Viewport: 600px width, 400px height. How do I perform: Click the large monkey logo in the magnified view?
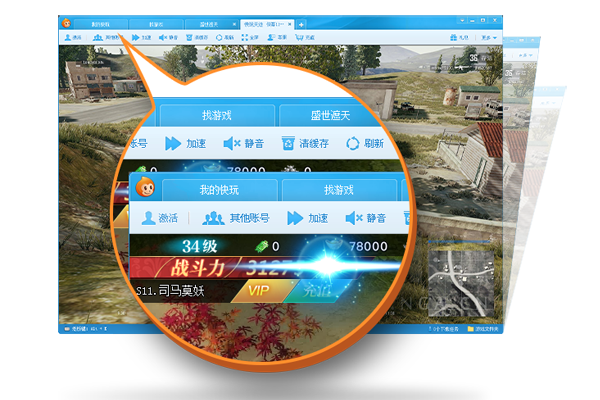pyautogui.click(x=145, y=187)
